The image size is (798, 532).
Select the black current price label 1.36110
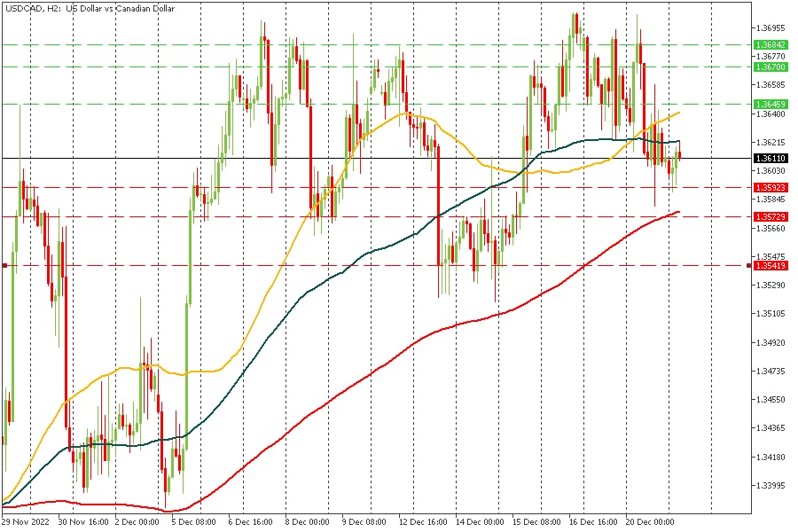tap(771, 159)
